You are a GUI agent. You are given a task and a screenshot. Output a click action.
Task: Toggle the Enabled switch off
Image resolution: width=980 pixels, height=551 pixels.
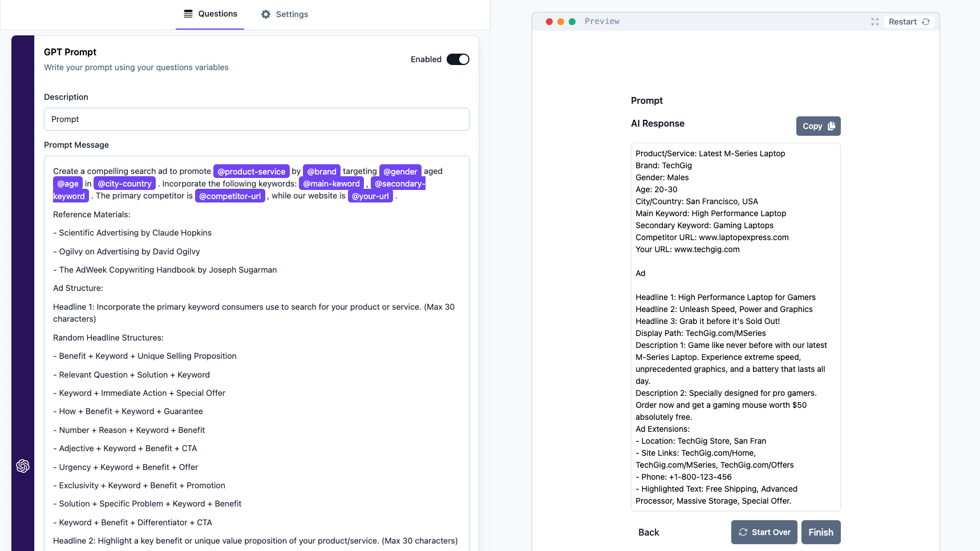(x=458, y=59)
